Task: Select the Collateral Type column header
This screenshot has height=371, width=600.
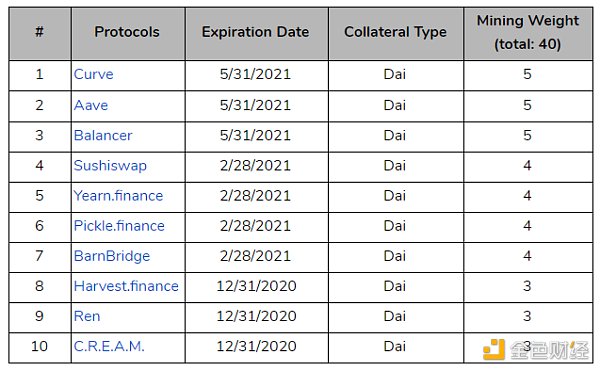Action: pyautogui.click(x=396, y=33)
